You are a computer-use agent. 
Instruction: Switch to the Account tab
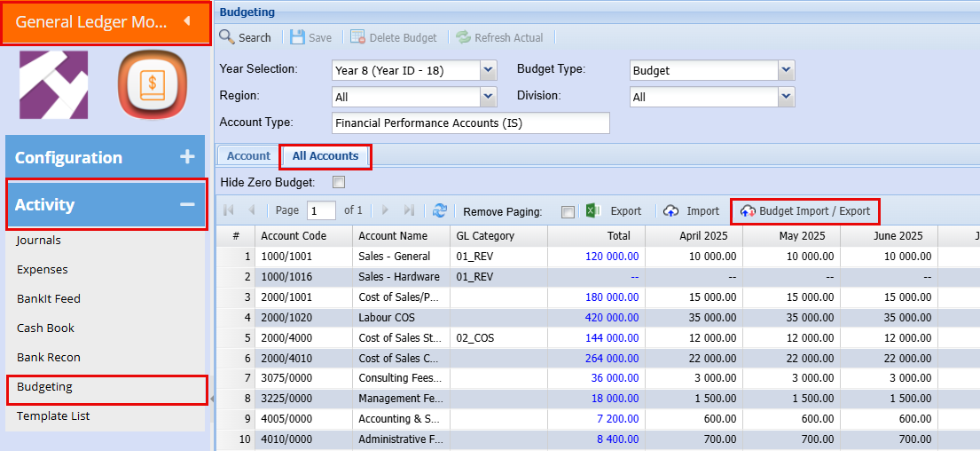(248, 156)
